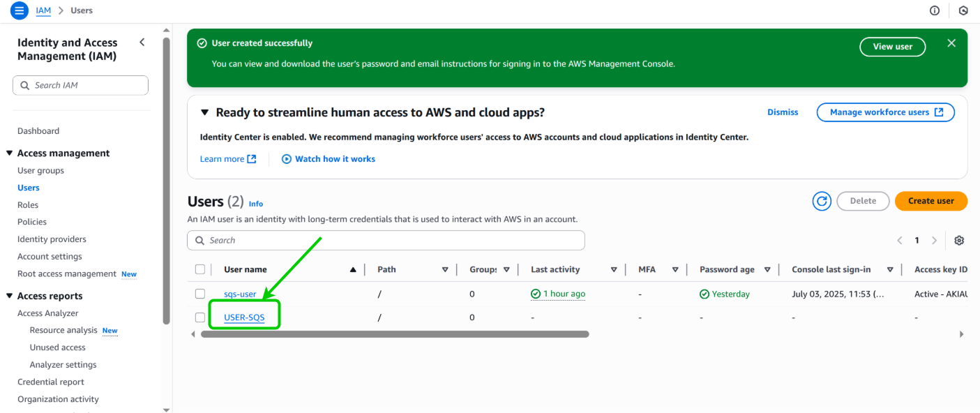The image size is (980, 413).
Task: Tick the checkbox for sqs-user row
Action: [x=200, y=294]
